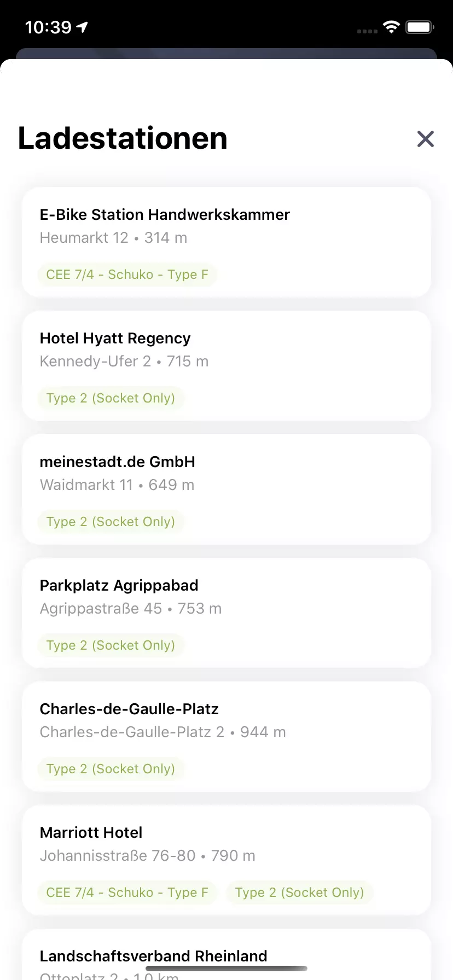Close the Ladestationen sheet

pyautogui.click(x=425, y=139)
